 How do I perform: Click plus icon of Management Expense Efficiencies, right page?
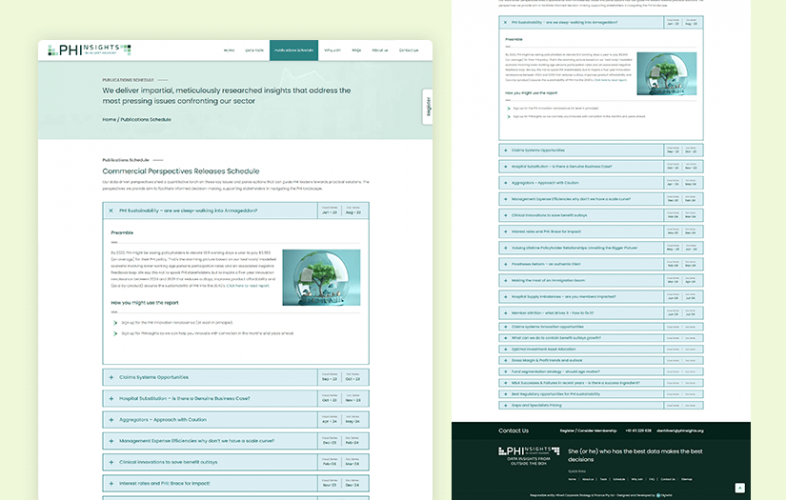pyautogui.click(x=505, y=199)
